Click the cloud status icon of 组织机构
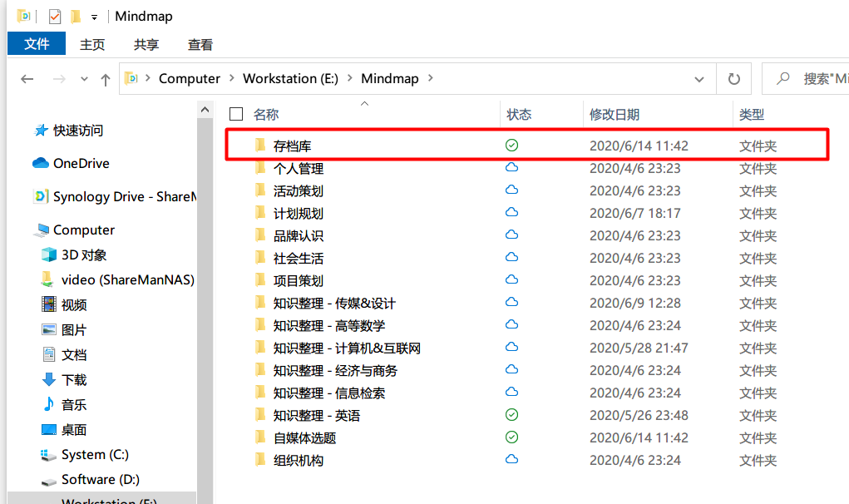 pyautogui.click(x=511, y=459)
